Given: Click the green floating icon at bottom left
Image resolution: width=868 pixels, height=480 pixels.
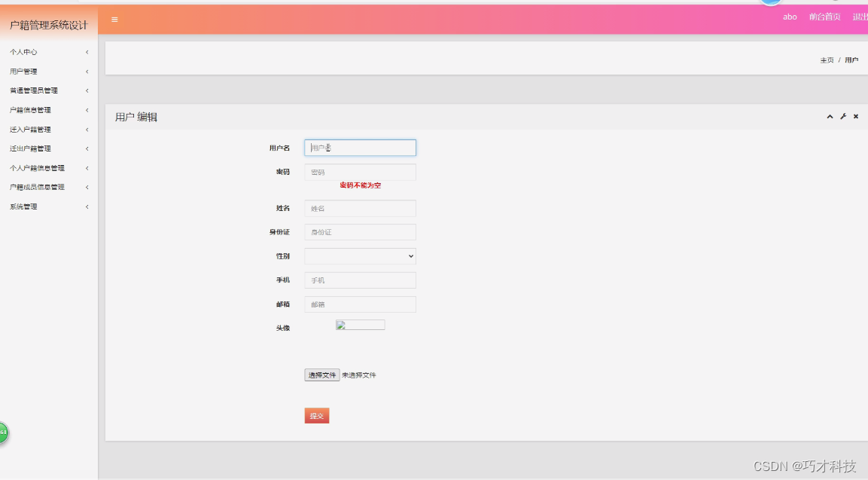Looking at the screenshot, I should pyautogui.click(x=4, y=433).
